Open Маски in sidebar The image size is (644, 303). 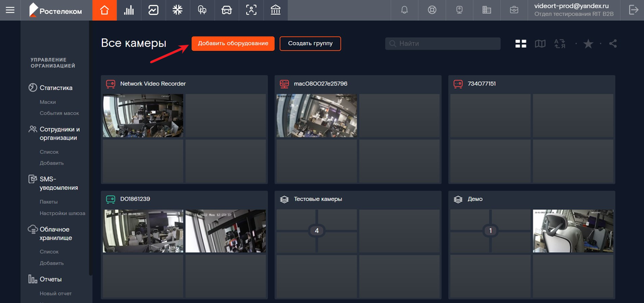48,102
